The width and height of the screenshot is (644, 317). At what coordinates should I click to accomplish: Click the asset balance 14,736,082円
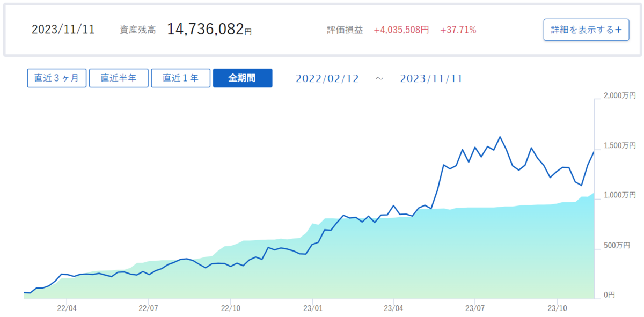click(x=209, y=30)
